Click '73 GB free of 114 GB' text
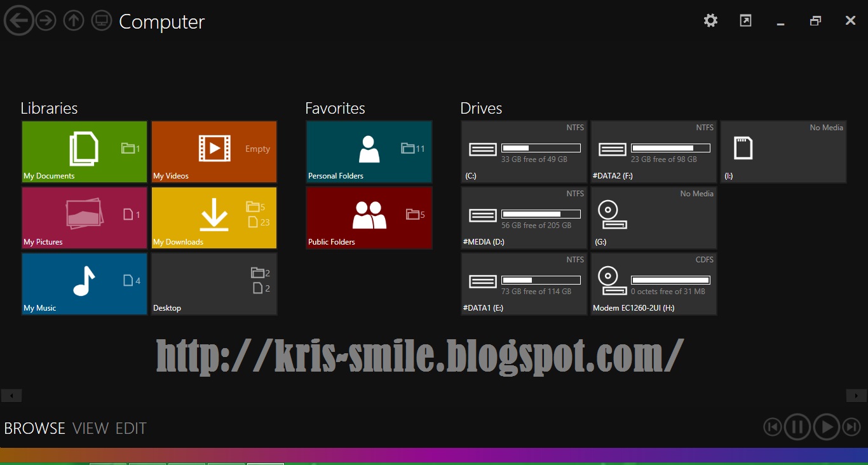This screenshot has width=868, height=465. point(536,292)
